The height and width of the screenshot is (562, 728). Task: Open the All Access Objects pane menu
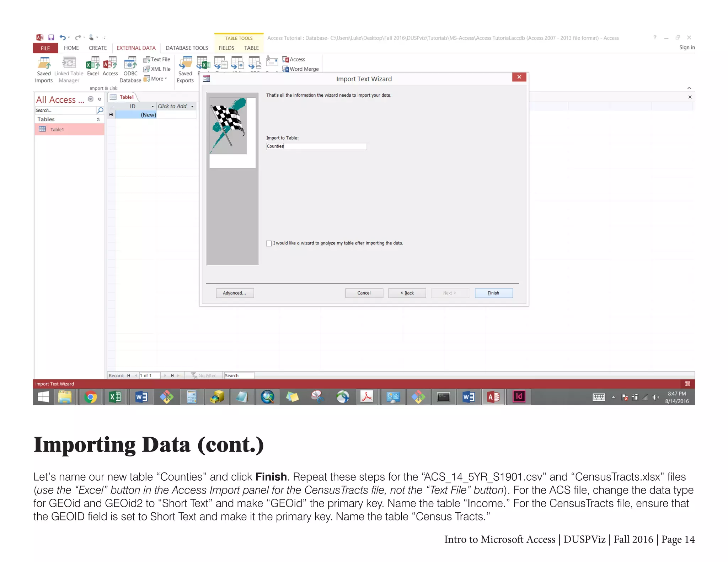click(91, 99)
